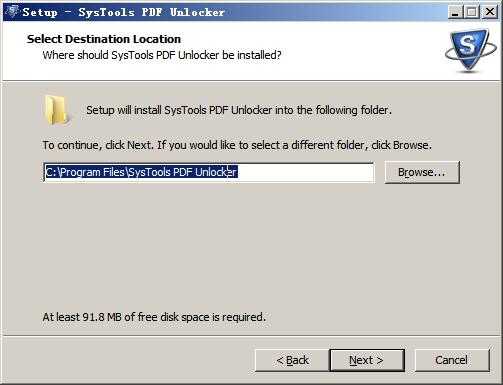This screenshot has height=385, width=503.
Task: Click the Setup - SysTools PDF Unlocker title bar
Action: tap(233, 12)
